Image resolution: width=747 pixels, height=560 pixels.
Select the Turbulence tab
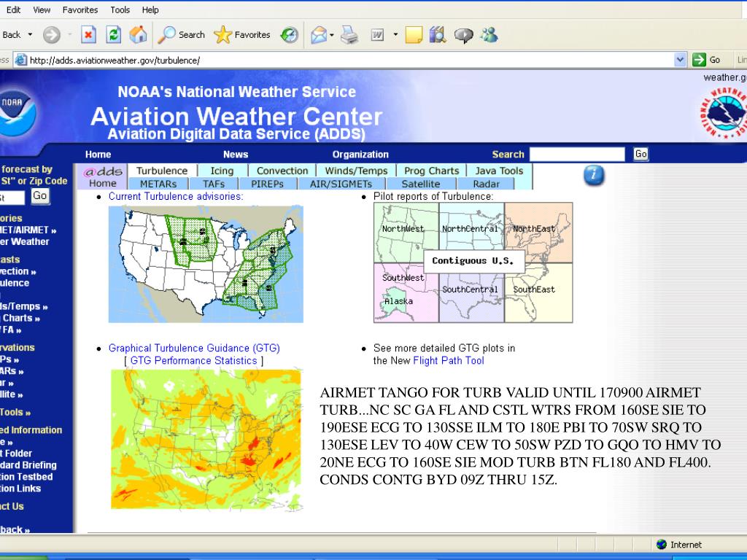[x=162, y=171]
